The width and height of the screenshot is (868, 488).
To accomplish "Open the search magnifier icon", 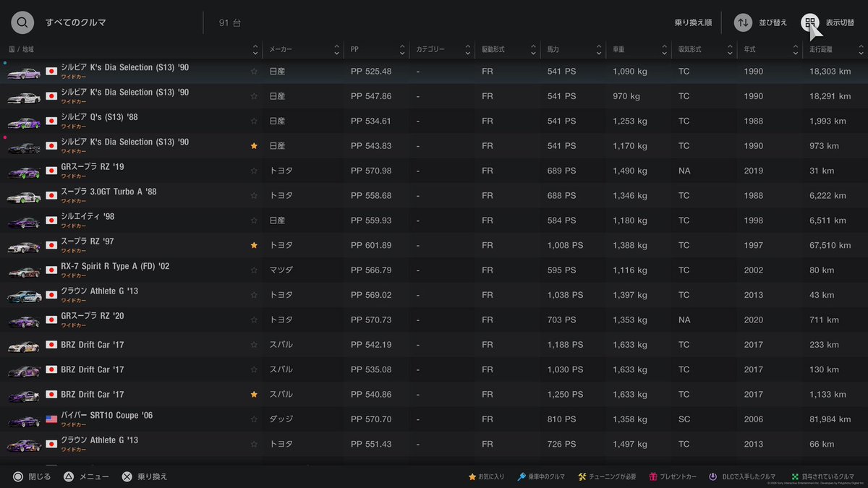I will 22,22.
